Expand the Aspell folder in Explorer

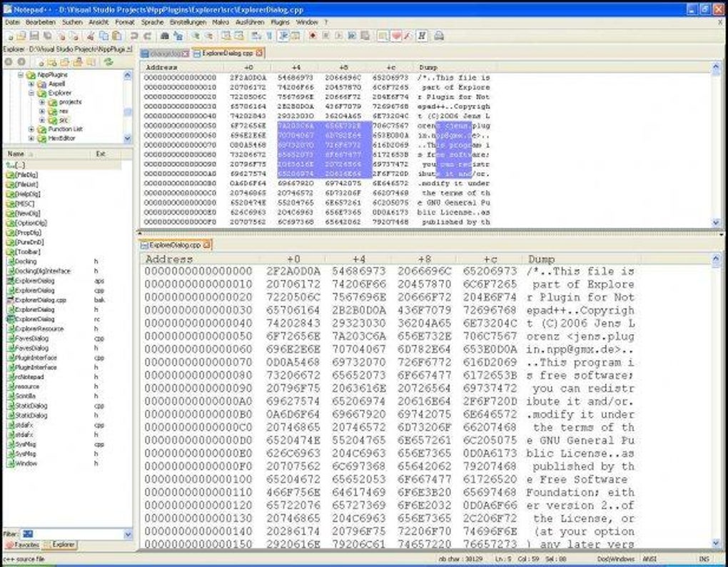32,84
